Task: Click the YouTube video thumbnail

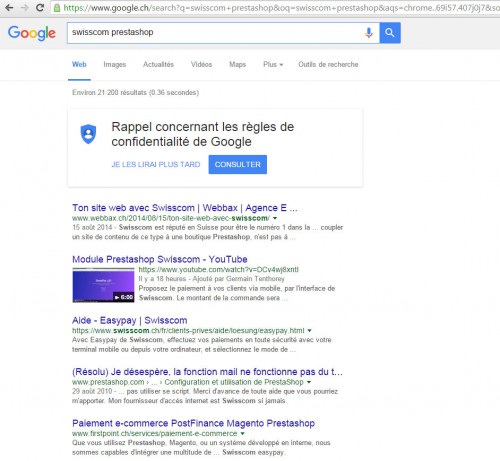Action: (x=103, y=285)
